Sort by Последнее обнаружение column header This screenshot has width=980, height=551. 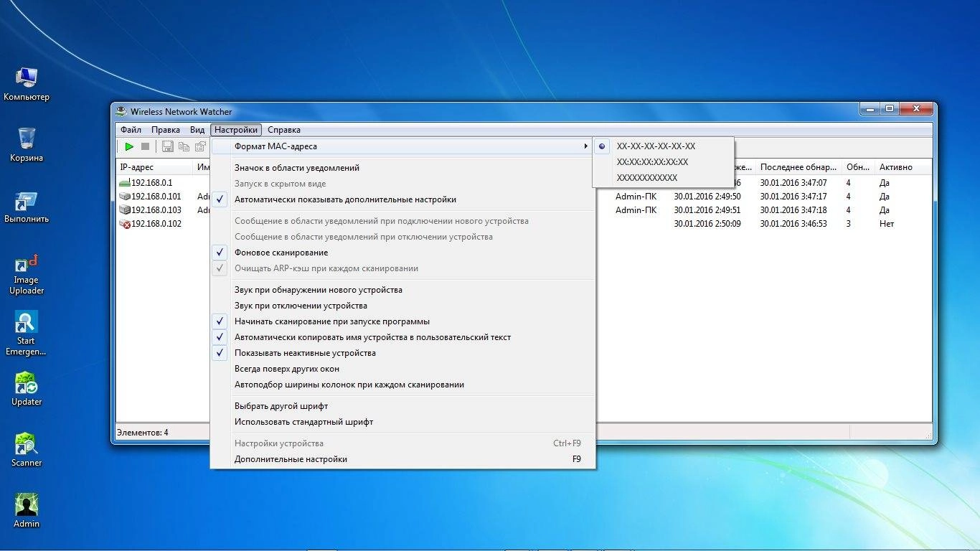click(799, 167)
